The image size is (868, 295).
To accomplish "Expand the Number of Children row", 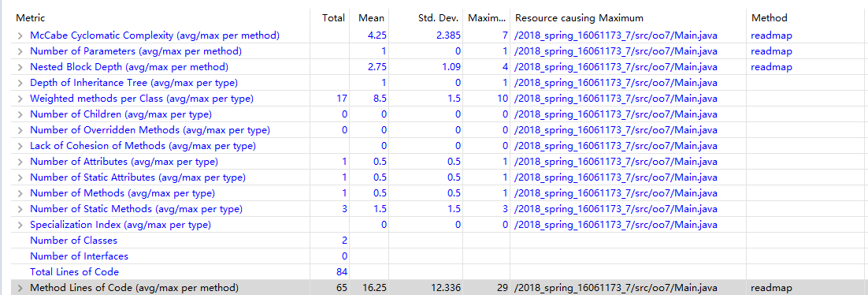I will point(20,115).
